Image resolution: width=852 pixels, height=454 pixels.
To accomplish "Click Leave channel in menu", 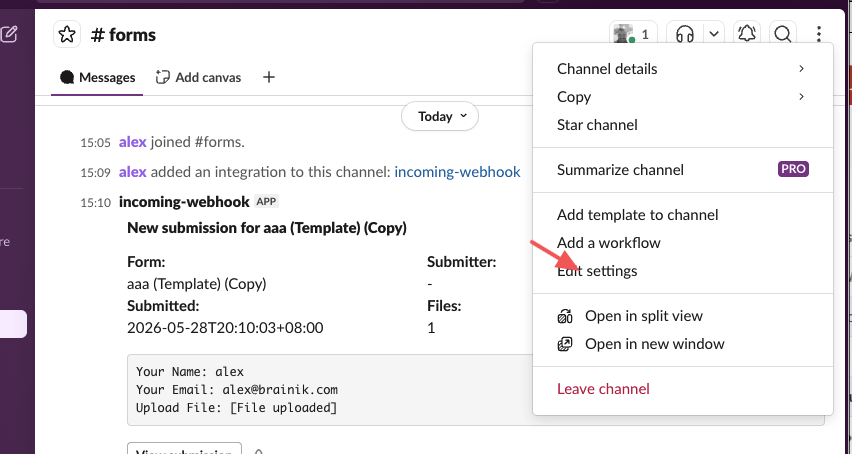I will tap(682, 389).
